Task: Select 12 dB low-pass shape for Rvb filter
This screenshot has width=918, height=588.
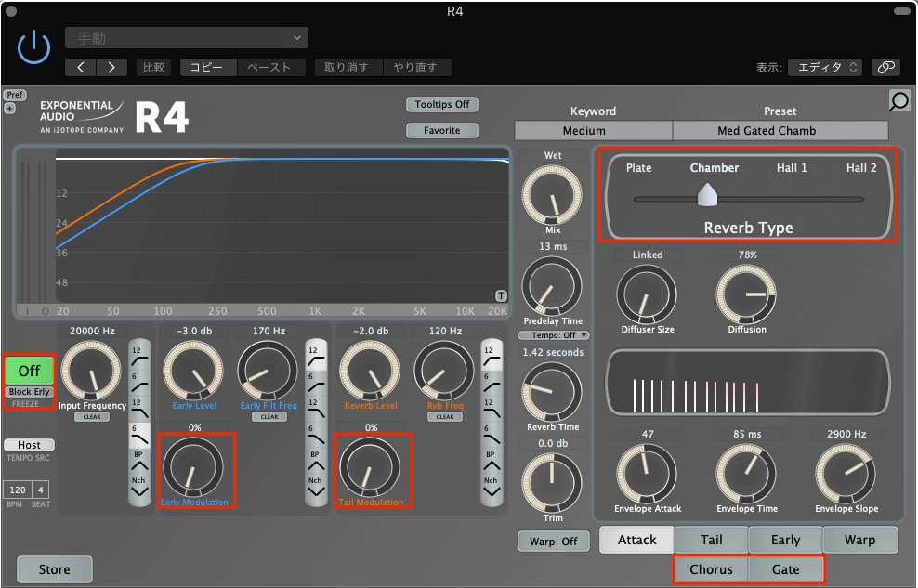Action: [x=492, y=409]
